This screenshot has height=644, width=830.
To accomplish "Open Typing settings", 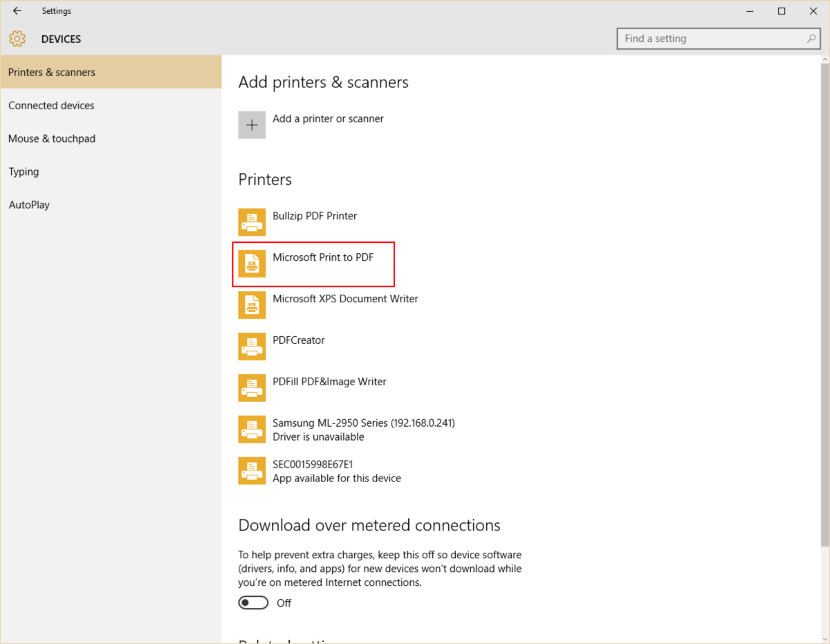I will tap(111, 172).
